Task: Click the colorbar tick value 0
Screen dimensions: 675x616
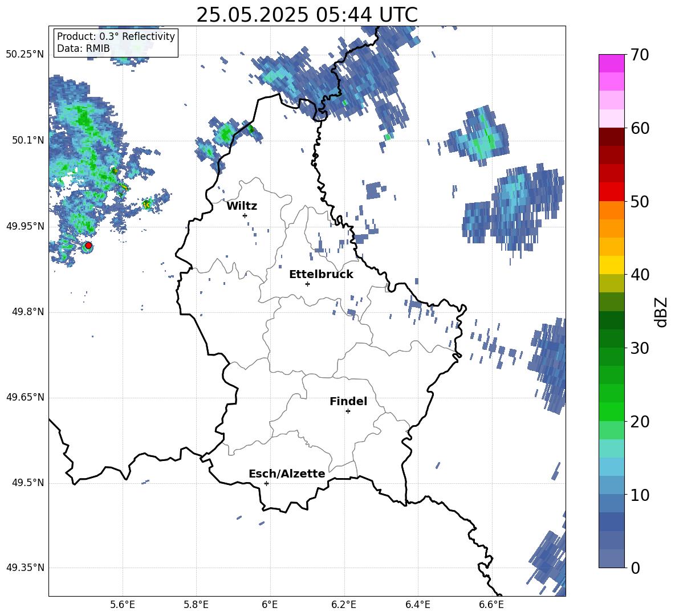Action: click(x=635, y=568)
